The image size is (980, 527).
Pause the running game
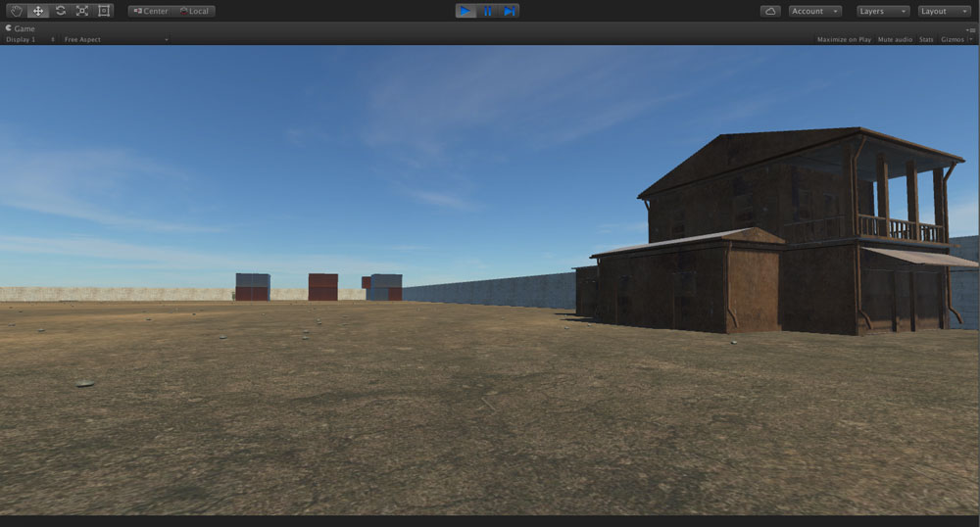[487, 11]
